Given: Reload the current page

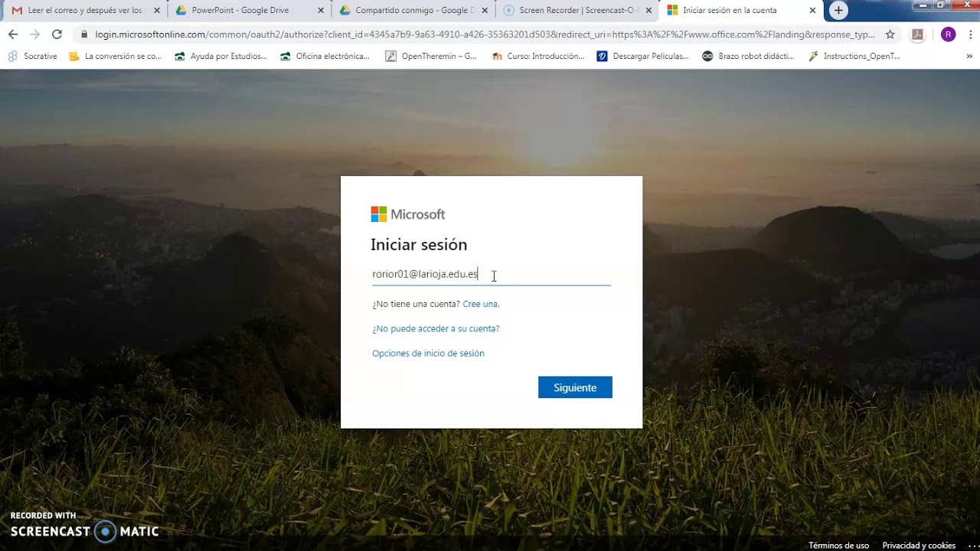Looking at the screenshot, I should (x=57, y=34).
